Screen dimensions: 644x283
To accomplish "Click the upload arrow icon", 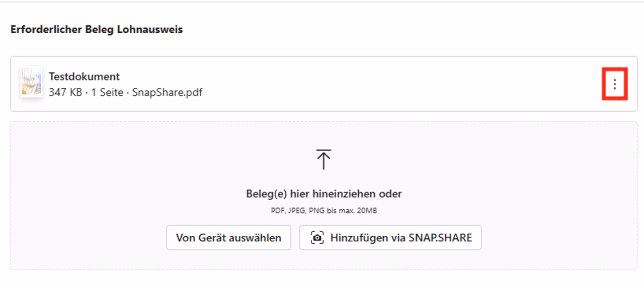I will tap(324, 159).
